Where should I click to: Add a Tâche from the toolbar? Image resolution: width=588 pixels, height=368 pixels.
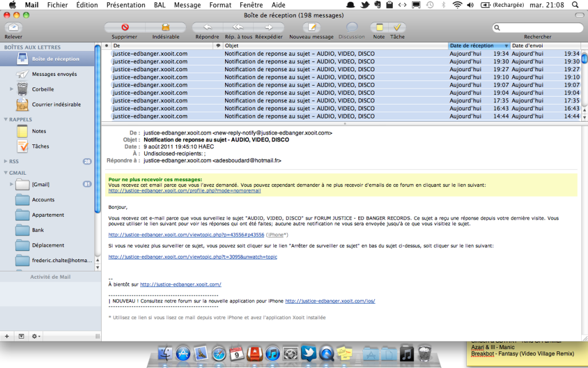click(x=397, y=28)
